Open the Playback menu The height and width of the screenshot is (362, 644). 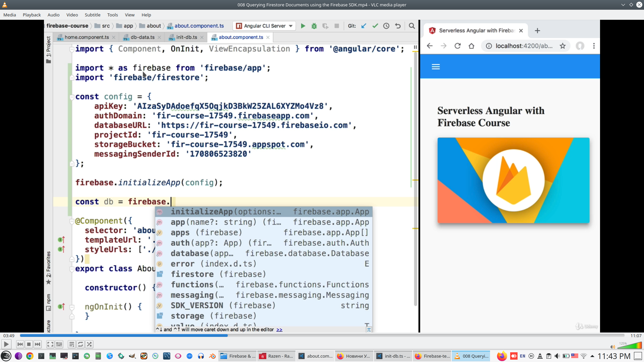tap(32, 15)
